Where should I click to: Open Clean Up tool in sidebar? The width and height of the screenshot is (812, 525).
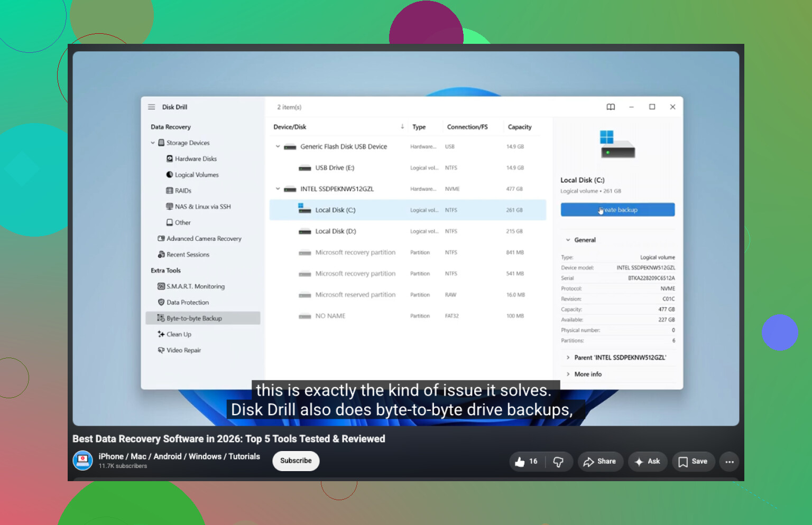click(174, 334)
